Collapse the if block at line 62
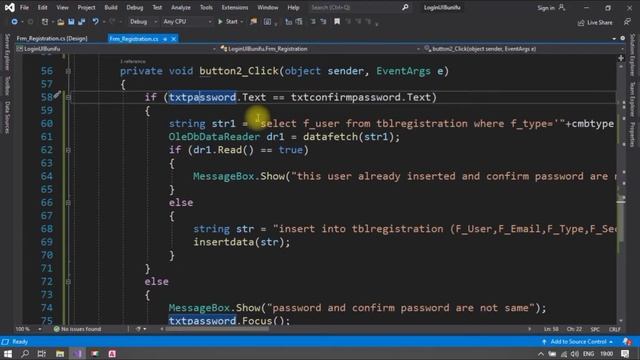 coord(68,150)
